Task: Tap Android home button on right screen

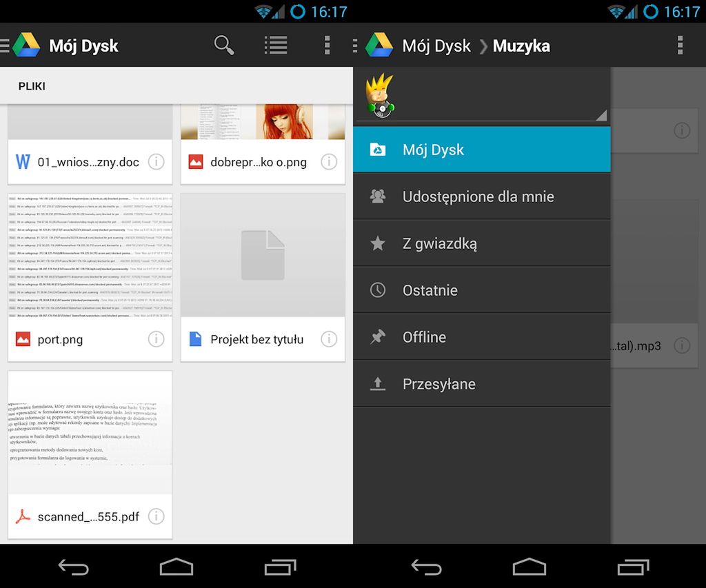Action: tap(529, 567)
